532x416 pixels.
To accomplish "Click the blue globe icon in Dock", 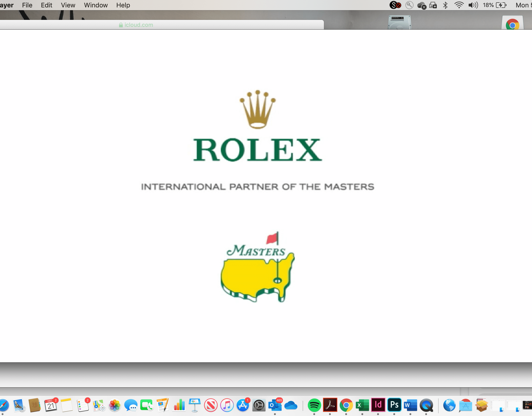I will pyautogui.click(x=449, y=405).
